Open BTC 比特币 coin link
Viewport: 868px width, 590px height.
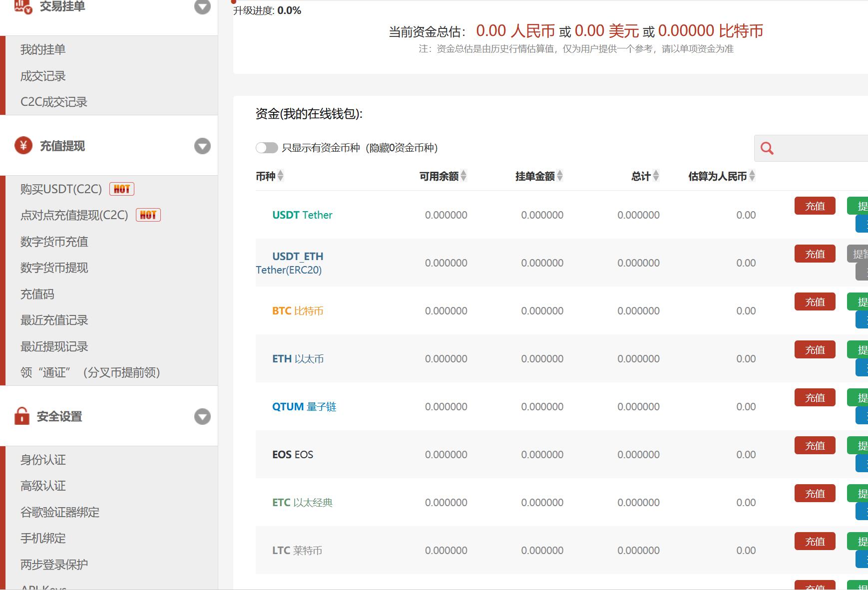298,311
